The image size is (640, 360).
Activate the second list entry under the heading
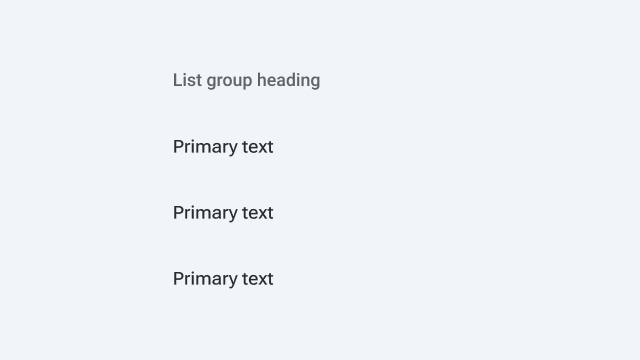[223, 213]
